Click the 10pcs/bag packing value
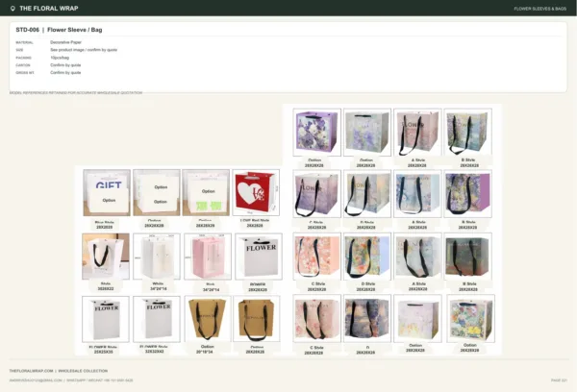 coord(60,58)
